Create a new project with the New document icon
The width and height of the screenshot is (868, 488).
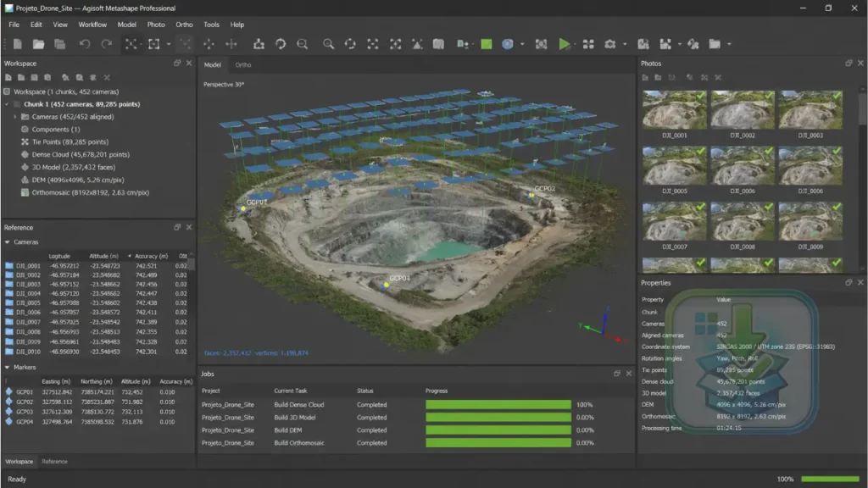click(x=17, y=44)
